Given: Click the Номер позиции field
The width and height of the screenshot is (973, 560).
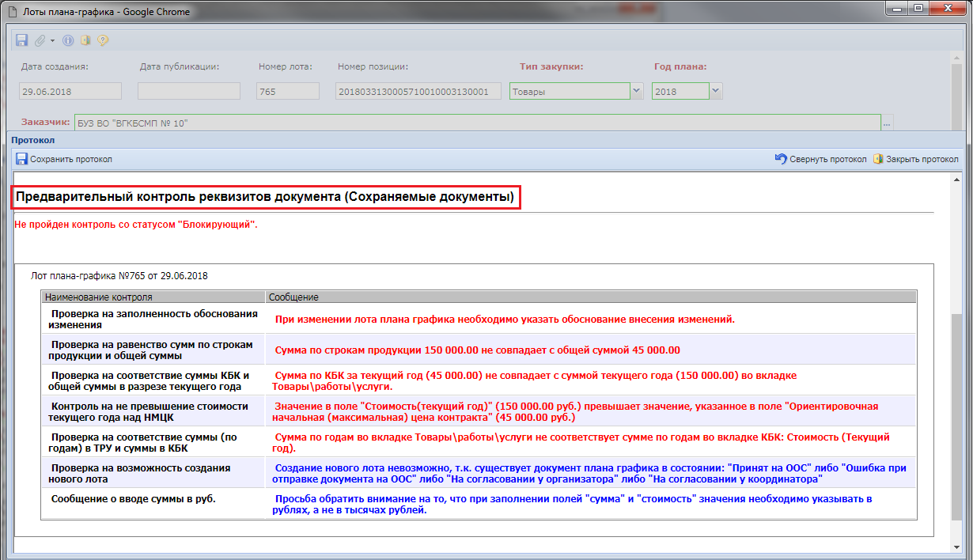Looking at the screenshot, I should coord(418,91).
